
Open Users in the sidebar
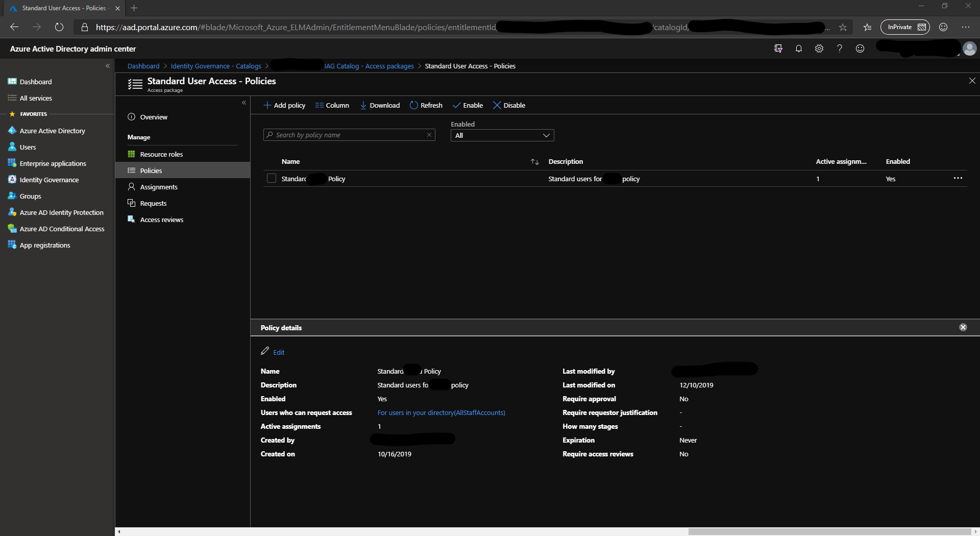[x=28, y=147]
